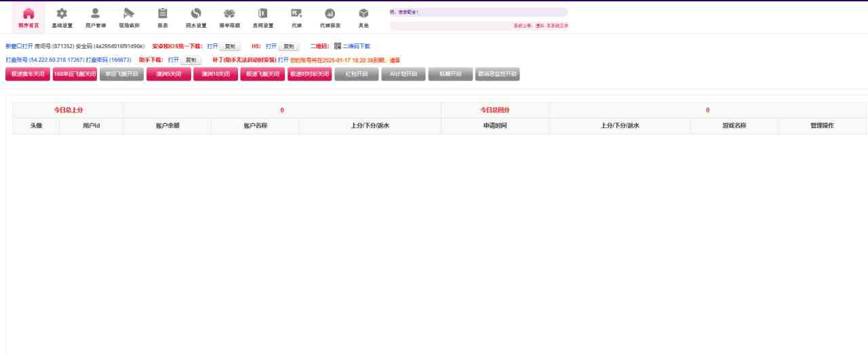This screenshot has height=354, width=868.
Task: Enable the grey AI计划开启 toggle button
Action: [403, 75]
